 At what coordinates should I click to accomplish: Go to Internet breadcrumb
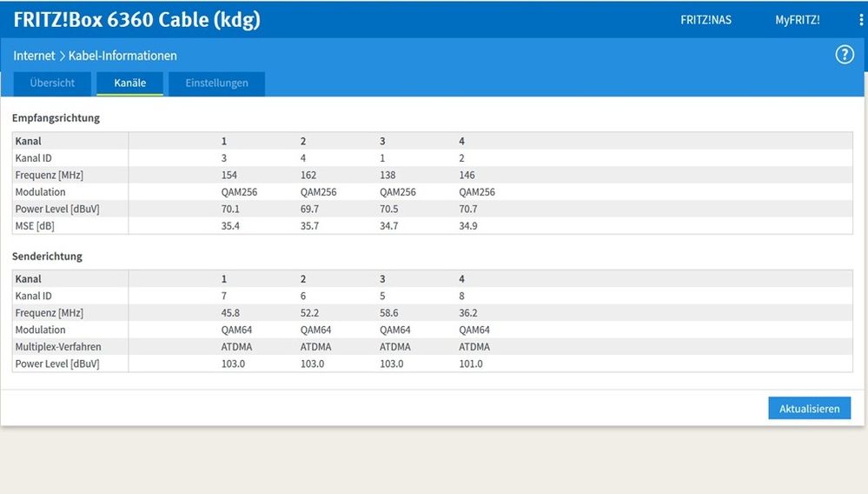pyautogui.click(x=35, y=56)
